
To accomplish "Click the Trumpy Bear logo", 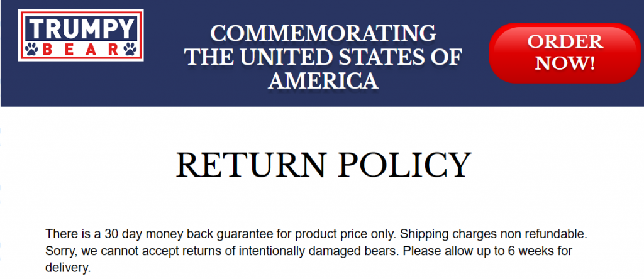I will tap(82, 35).
